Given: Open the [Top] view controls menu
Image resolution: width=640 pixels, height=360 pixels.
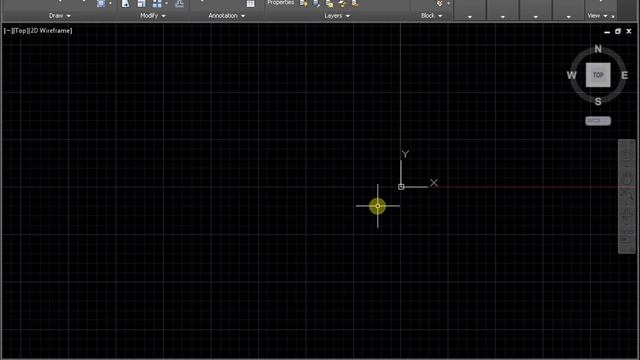Looking at the screenshot, I should coord(20,31).
